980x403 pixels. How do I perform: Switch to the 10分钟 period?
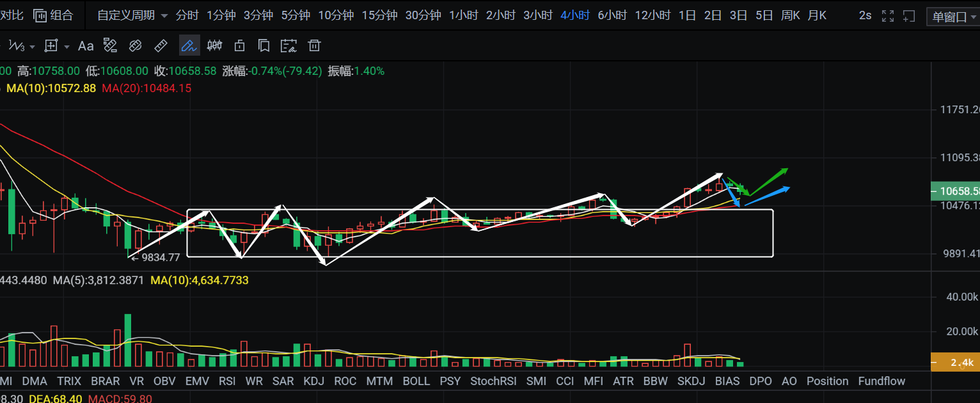pyautogui.click(x=336, y=15)
